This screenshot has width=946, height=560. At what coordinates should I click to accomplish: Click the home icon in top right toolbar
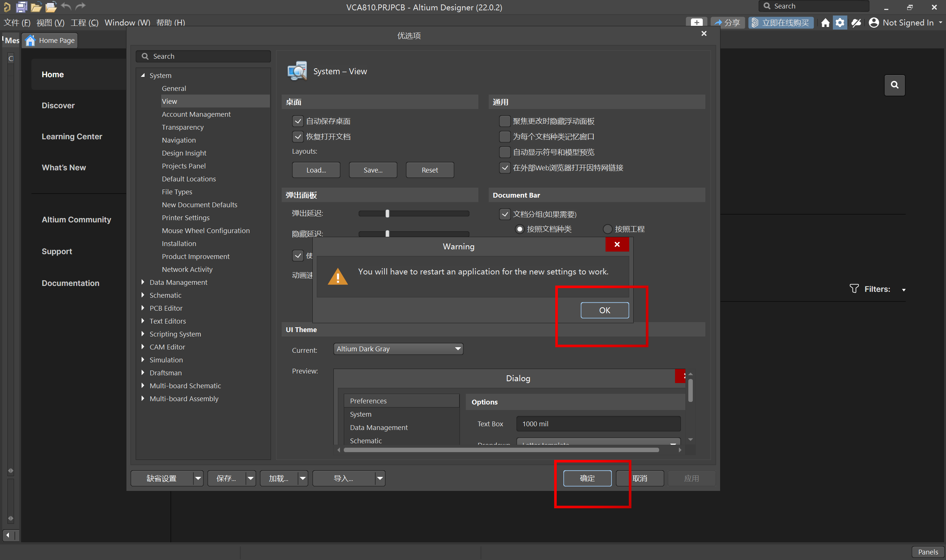825,23
